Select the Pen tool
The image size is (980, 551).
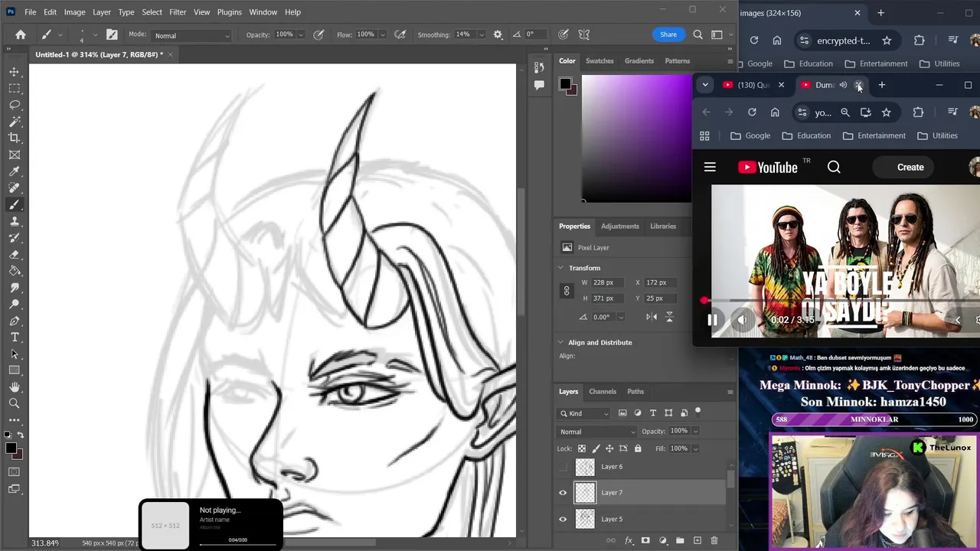click(15, 321)
